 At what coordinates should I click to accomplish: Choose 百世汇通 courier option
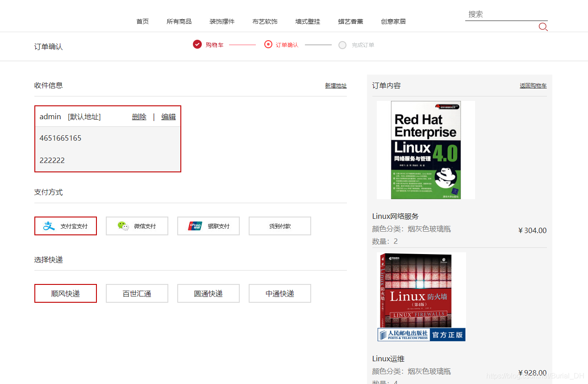[x=137, y=293]
